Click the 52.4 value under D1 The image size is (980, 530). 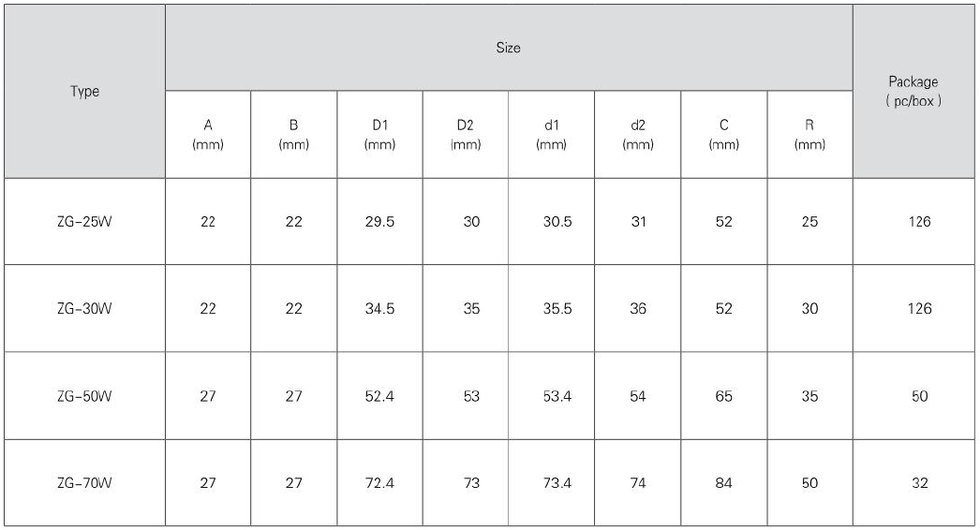(x=379, y=396)
